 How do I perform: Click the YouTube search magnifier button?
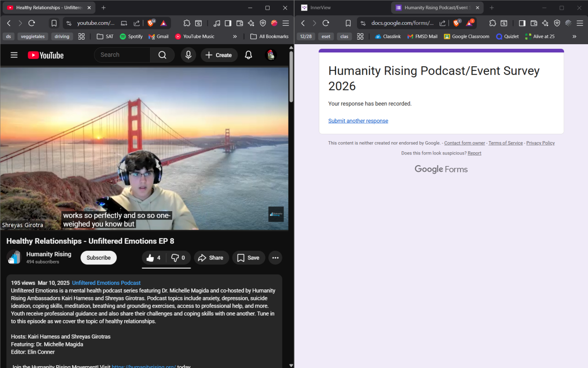[162, 55]
